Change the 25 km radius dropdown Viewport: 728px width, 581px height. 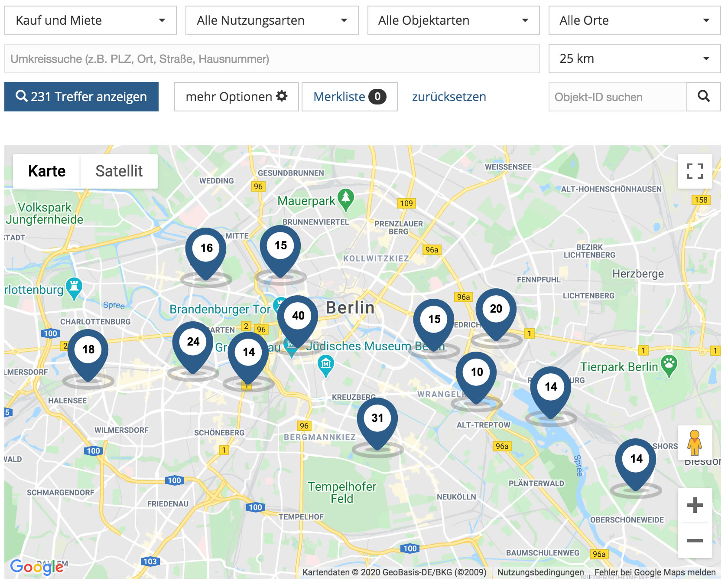pos(635,59)
